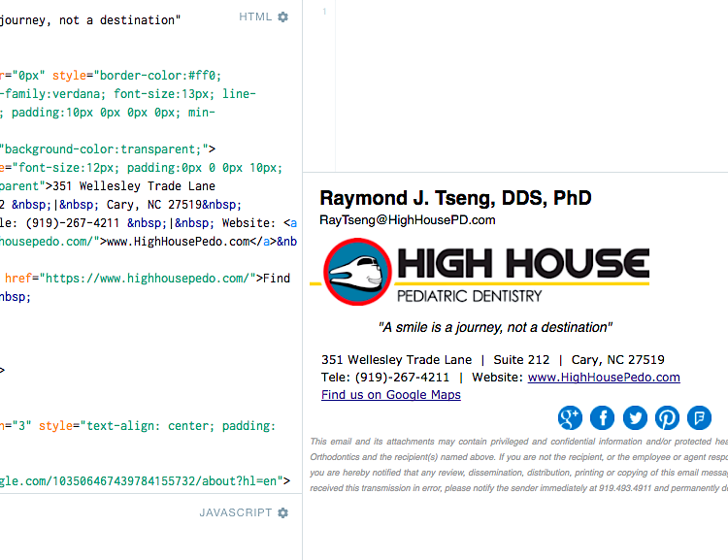Click the disclaimer line mentioning 919.493.4911
Image resolution: width=728 pixels, height=560 pixels.
tap(518, 488)
